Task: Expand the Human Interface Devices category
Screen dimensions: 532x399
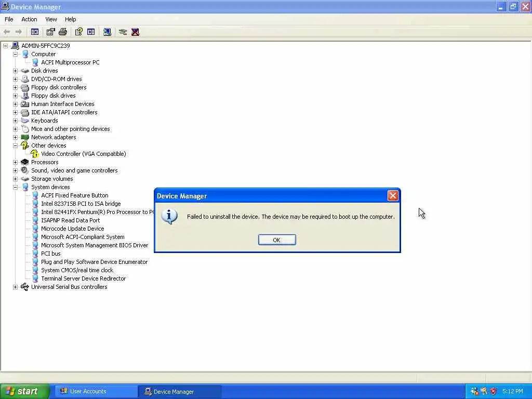Action: pos(15,104)
